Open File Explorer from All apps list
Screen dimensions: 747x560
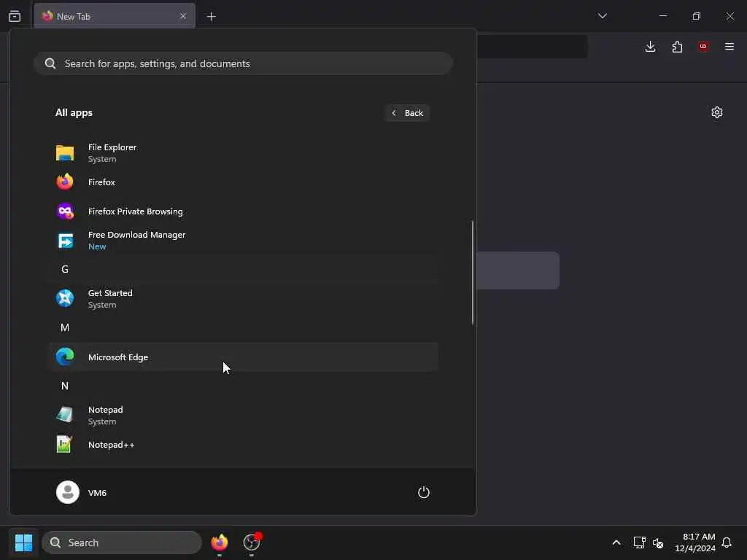point(243,153)
